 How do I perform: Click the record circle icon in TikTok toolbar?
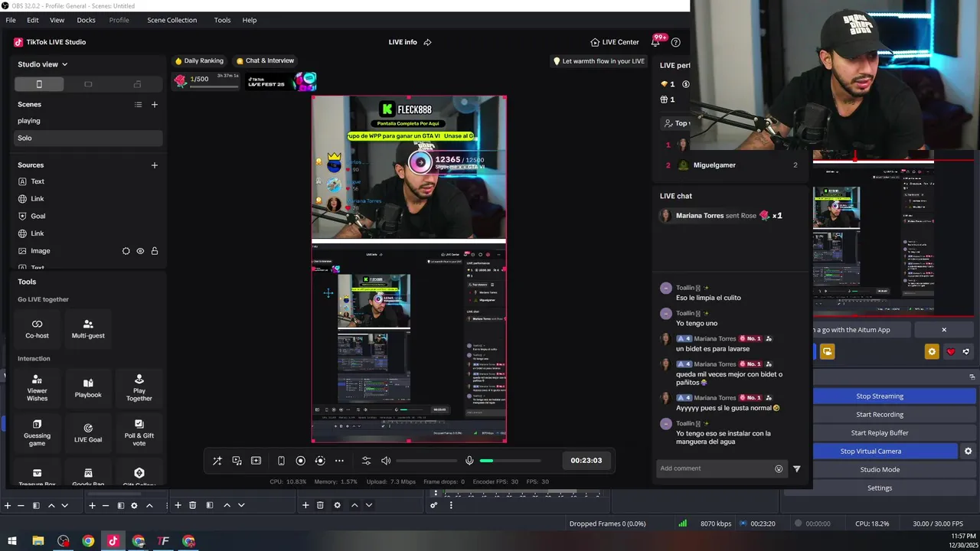[x=300, y=461]
